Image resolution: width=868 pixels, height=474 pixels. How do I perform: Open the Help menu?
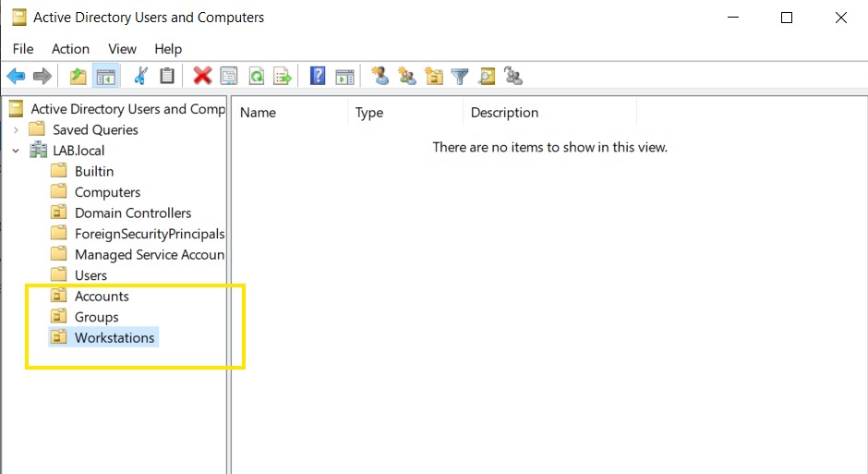click(168, 49)
